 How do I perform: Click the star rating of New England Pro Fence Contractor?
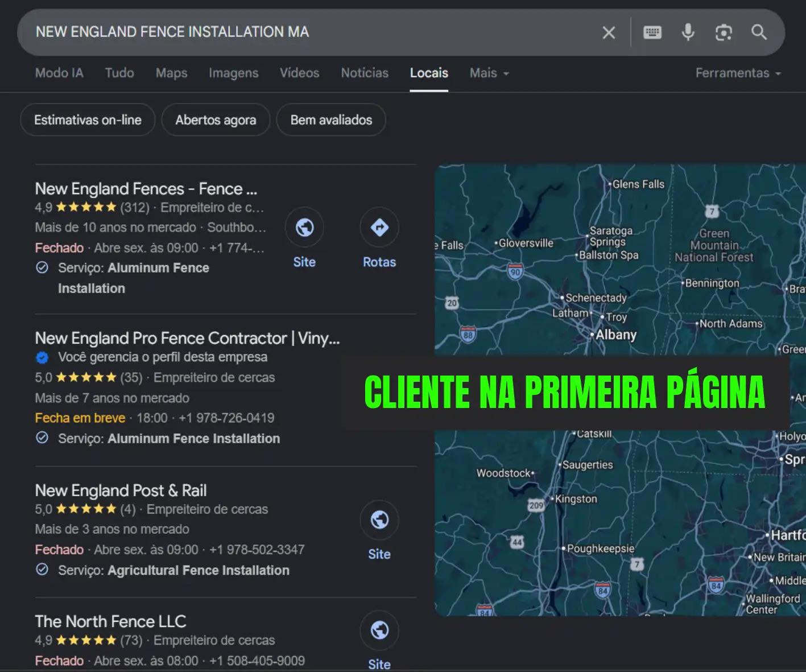(86, 377)
